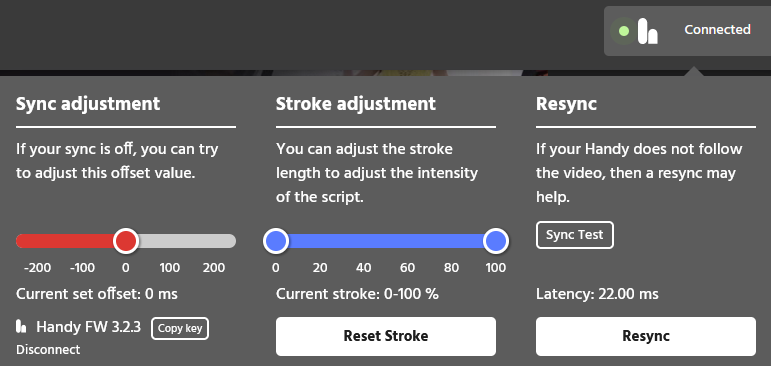Click the stroke slider track at 40
771x366 pixels.
364,241
